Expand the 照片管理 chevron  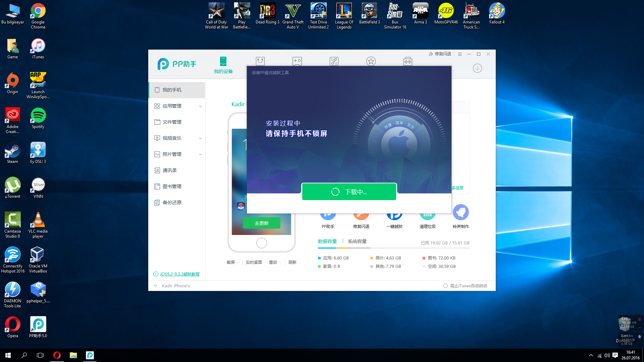click(200, 155)
